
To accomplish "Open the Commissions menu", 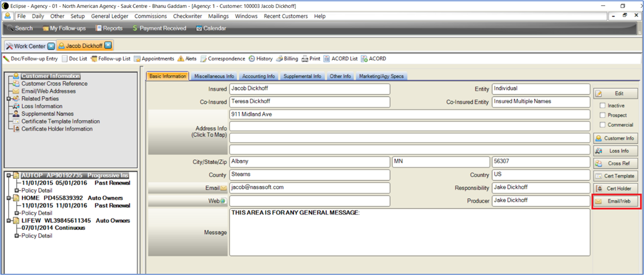I will click(x=150, y=16).
